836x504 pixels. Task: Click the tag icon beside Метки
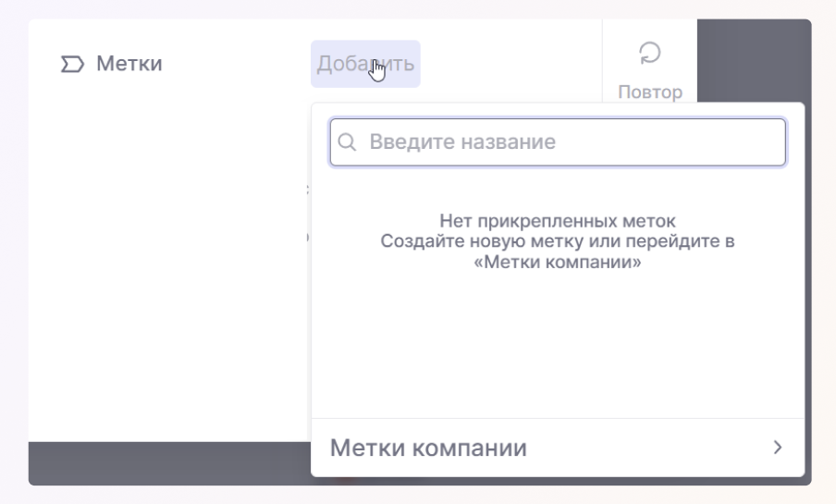[71, 65]
